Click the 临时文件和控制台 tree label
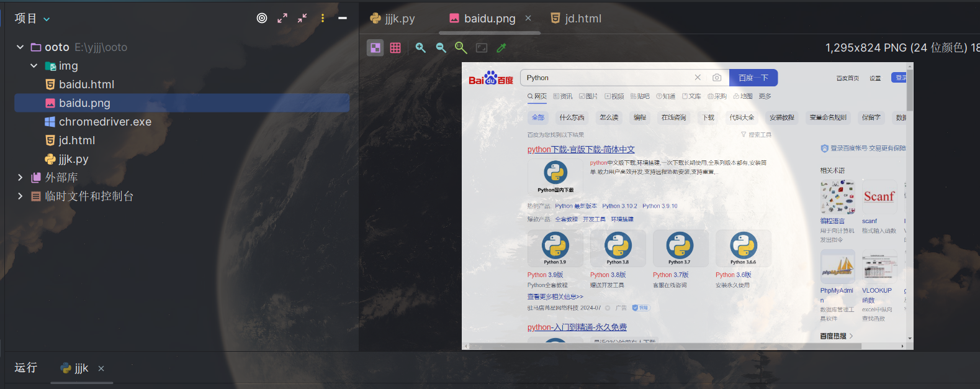The height and width of the screenshot is (389, 980). tap(89, 196)
